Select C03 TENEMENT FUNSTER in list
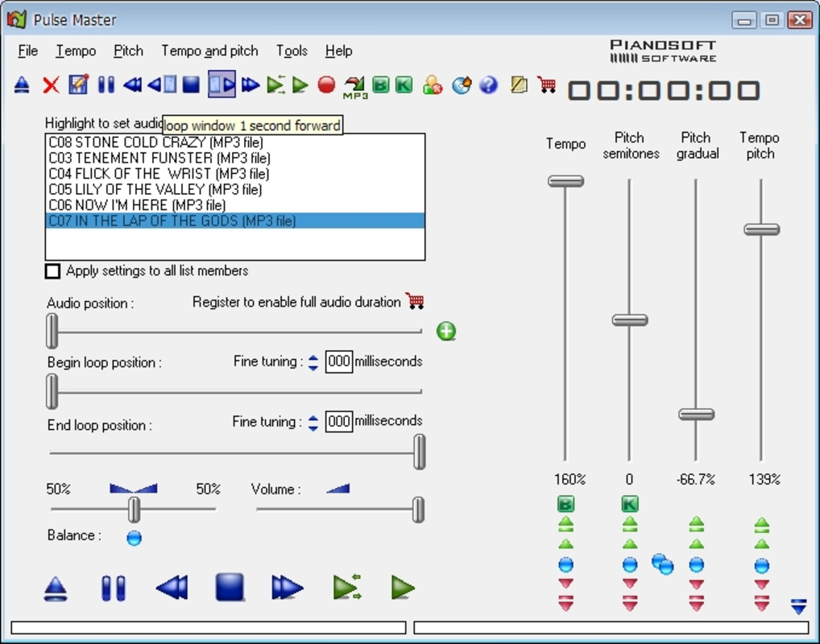 click(235, 158)
